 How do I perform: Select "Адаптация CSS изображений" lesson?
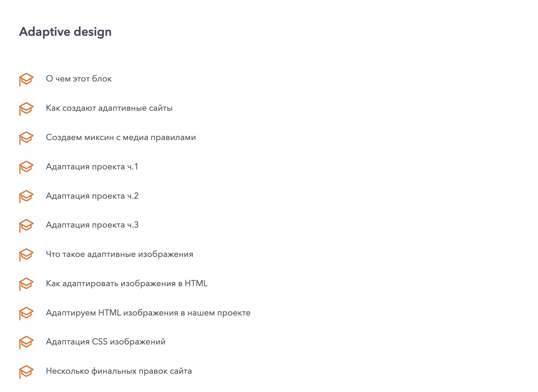click(106, 342)
